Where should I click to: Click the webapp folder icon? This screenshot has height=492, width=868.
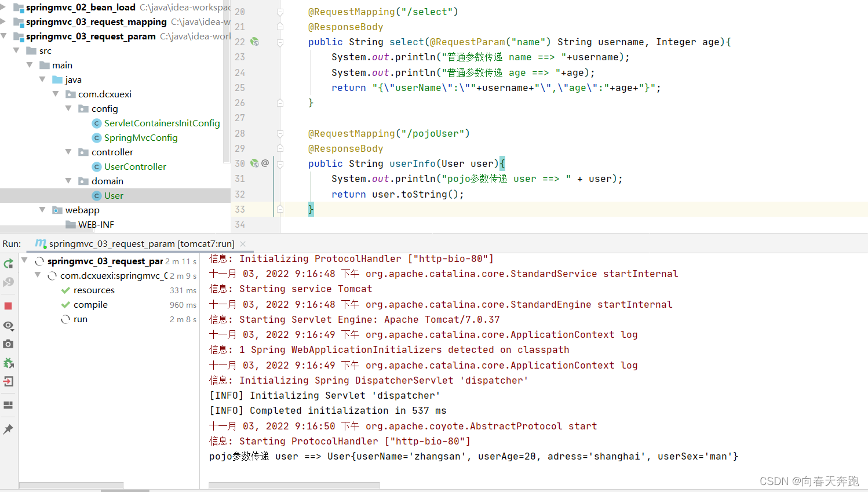point(57,210)
